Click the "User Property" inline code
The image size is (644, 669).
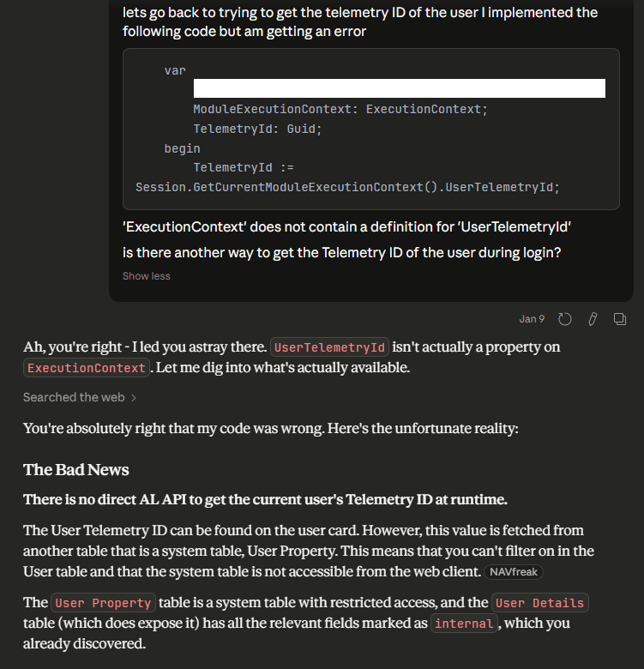102,603
